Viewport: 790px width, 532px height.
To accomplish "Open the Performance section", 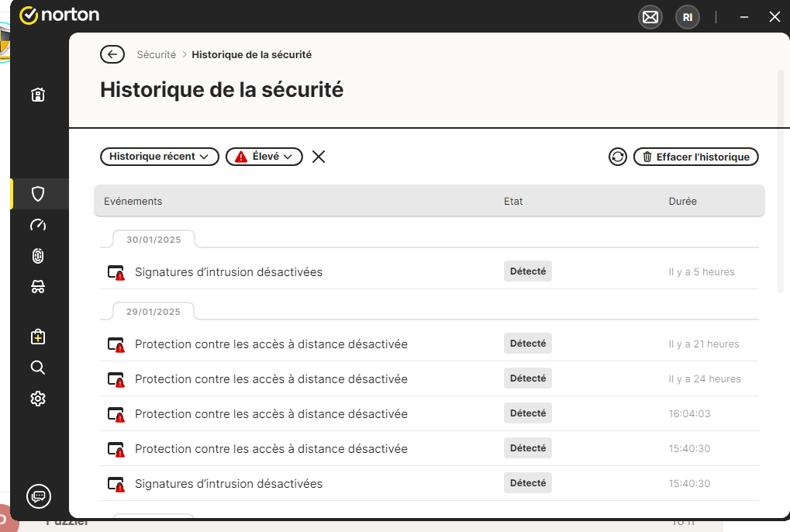I will [38, 225].
